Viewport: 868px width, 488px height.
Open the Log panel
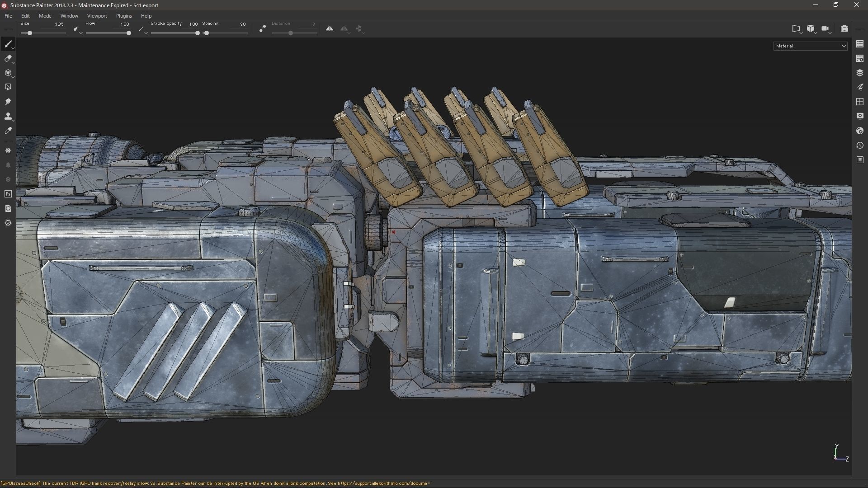[x=860, y=160]
